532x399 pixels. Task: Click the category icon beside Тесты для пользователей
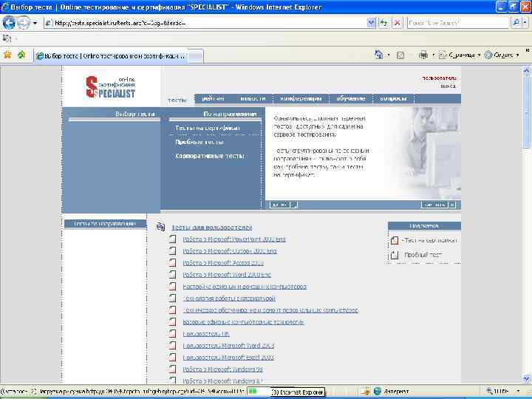(160, 227)
